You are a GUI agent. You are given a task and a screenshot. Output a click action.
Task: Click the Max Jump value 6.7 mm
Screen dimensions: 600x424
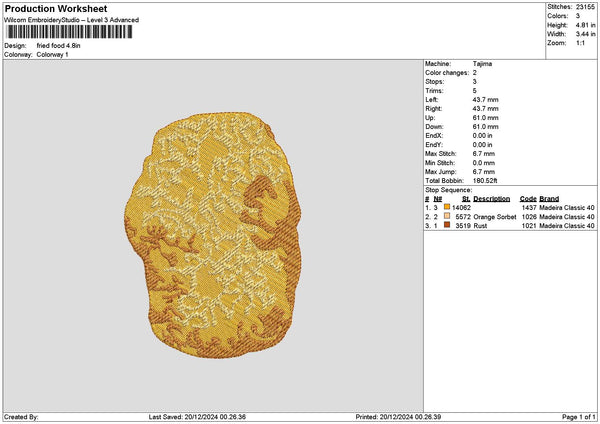484,172
